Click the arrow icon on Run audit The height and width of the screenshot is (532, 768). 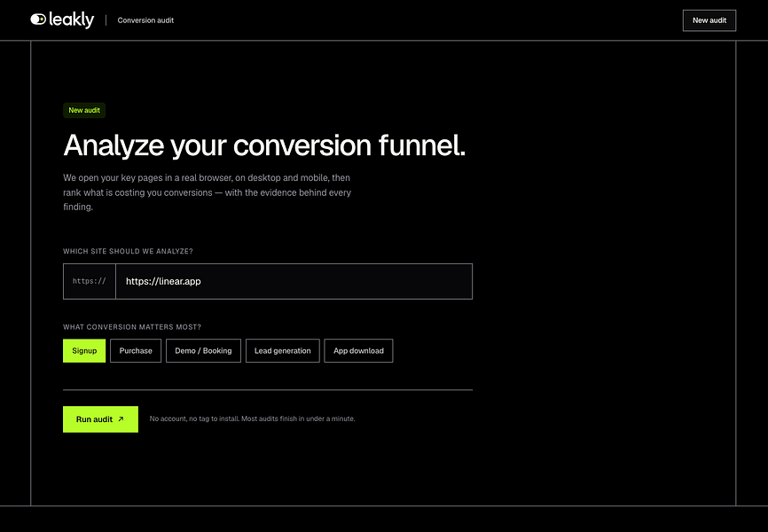[121, 419]
